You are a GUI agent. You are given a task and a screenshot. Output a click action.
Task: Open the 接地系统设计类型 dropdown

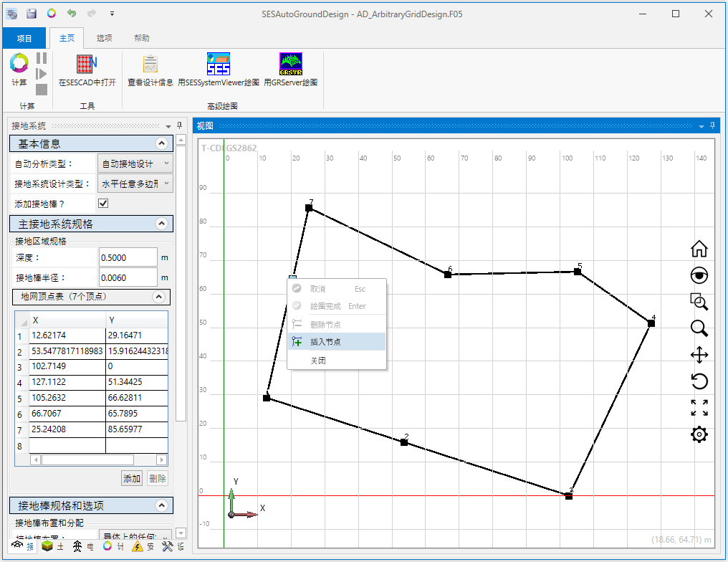click(135, 184)
